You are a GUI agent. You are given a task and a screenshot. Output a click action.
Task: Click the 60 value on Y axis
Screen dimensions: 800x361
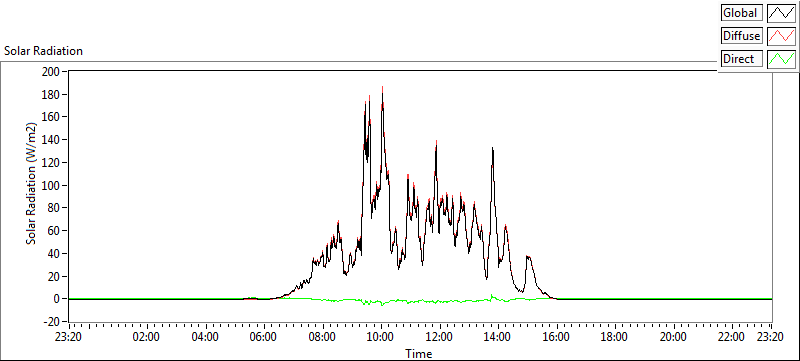pyautogui.click(x=55, y=230)
